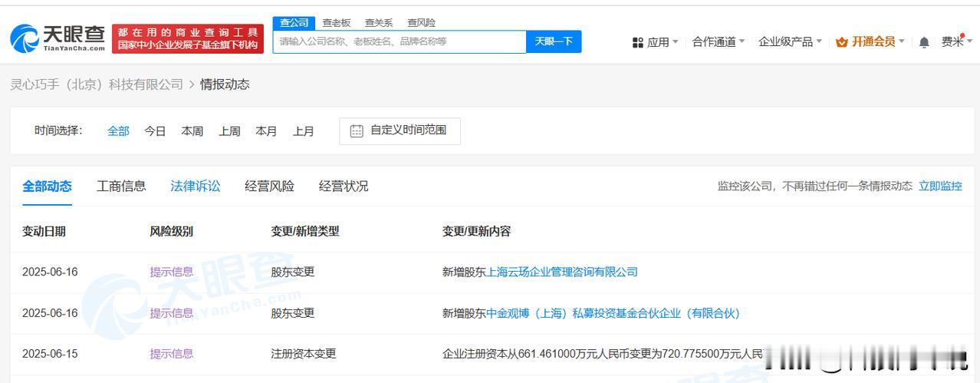The image size is (980, 383).
Task: Select the 今日 time filter
Action: (155, 131)
